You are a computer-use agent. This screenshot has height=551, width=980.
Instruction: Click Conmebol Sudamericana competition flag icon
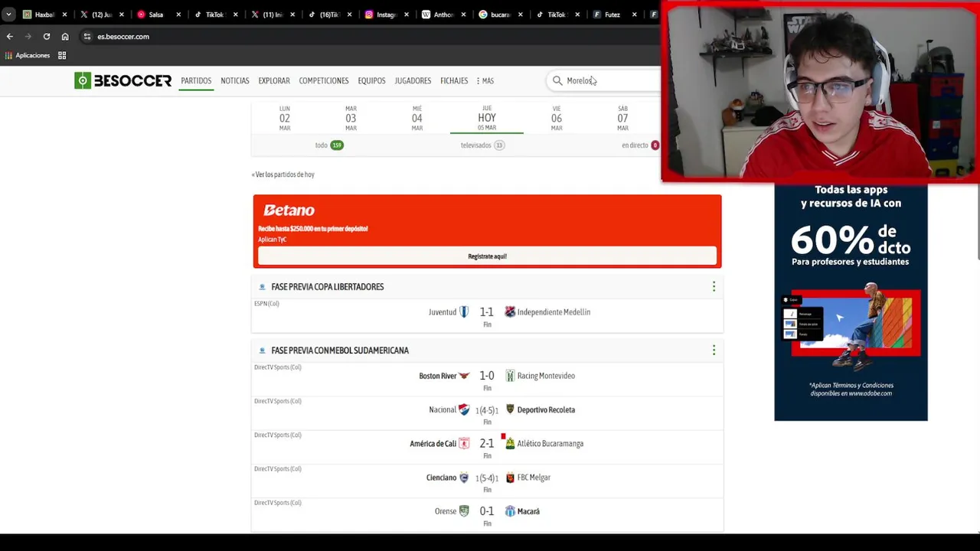coord(262,350)
